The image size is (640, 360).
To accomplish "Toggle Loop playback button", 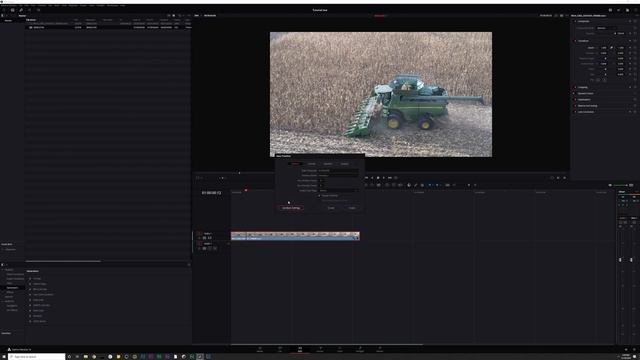I will coord(396,178).
